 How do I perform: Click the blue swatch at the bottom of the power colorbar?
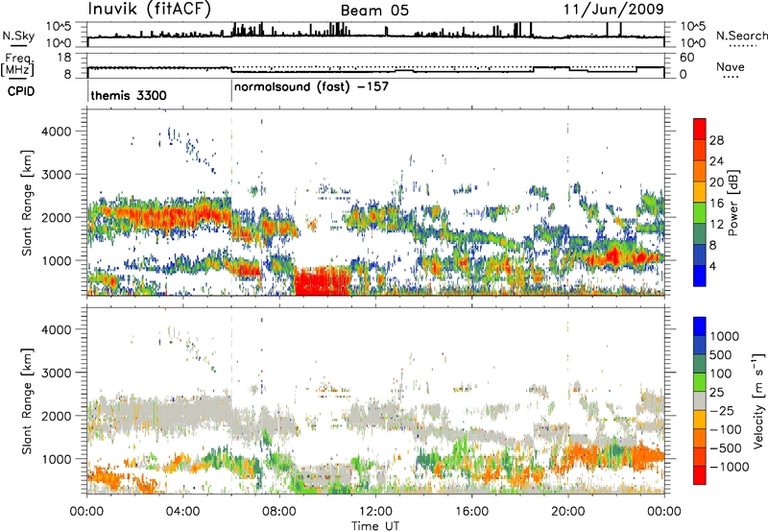click(x=700, y=276)
